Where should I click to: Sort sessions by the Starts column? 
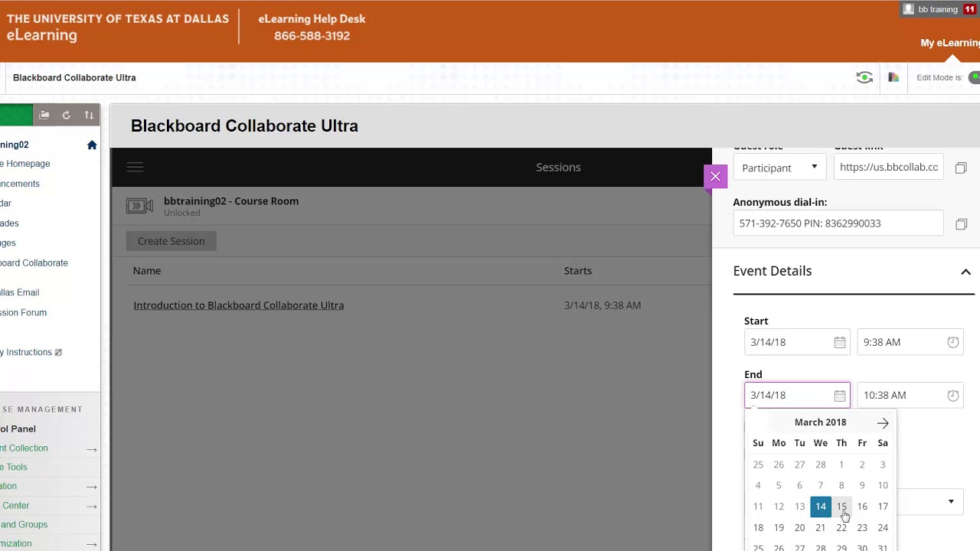pyautogui.click(x=578, y=271)
